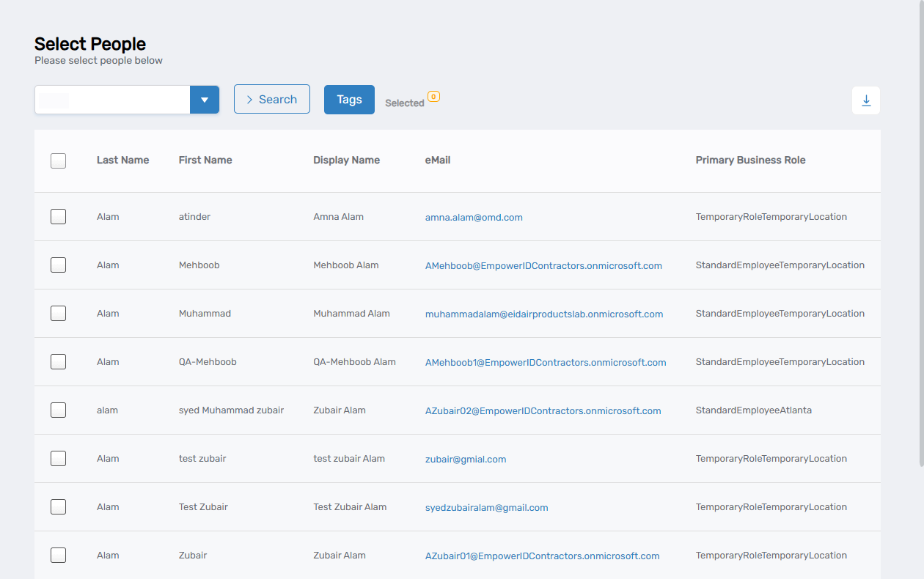Check the row of syed Muhammad zubair
This screenshot has height=579, width=924.
tap(58, 410)
